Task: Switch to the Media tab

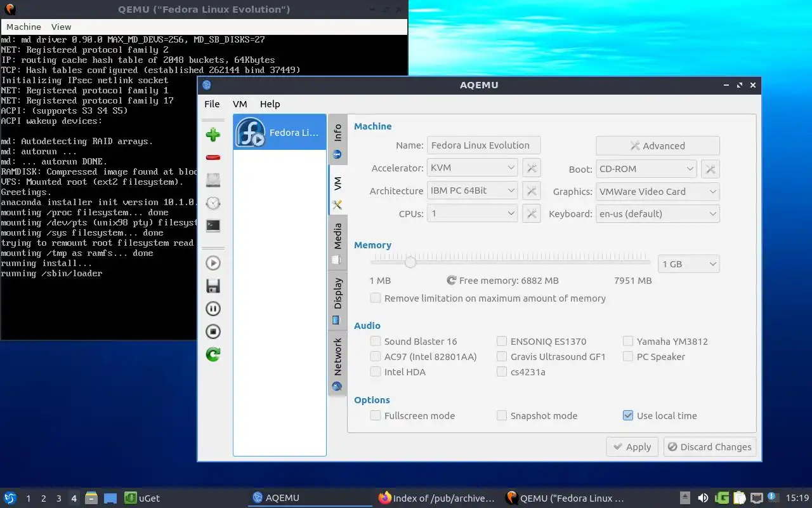Action: [337, 243]
